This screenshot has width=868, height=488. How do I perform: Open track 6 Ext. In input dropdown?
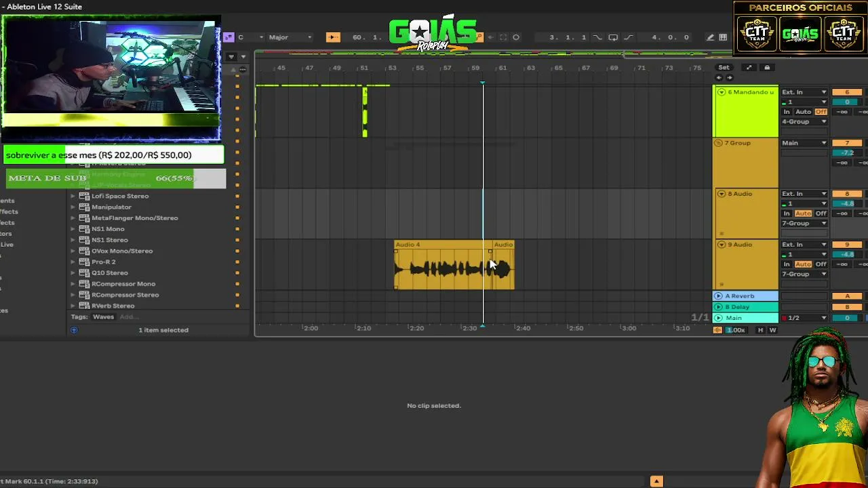804,92
